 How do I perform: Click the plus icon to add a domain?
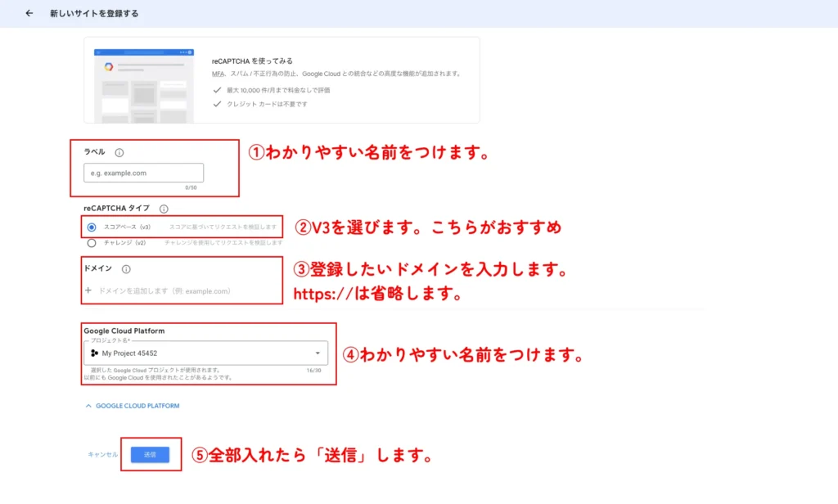[x=88, y=290]
